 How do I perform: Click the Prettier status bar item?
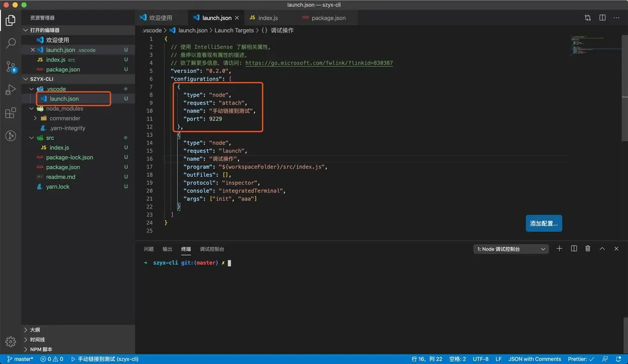click(x=581, y=359)
